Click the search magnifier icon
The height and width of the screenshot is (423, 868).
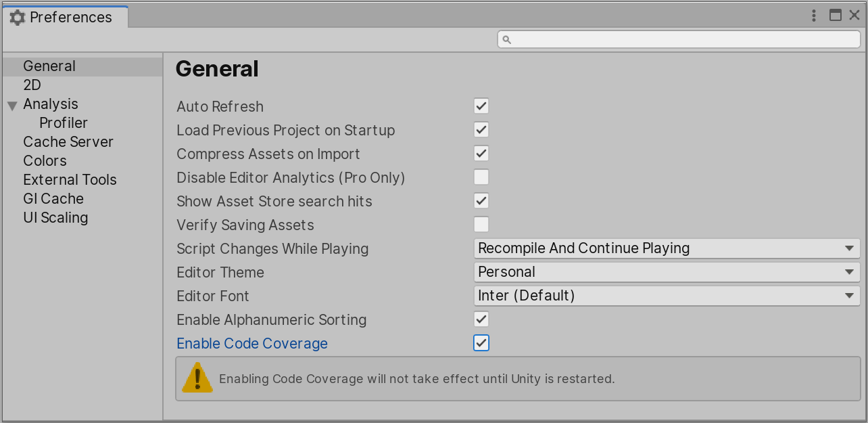[x=507, y=40]
